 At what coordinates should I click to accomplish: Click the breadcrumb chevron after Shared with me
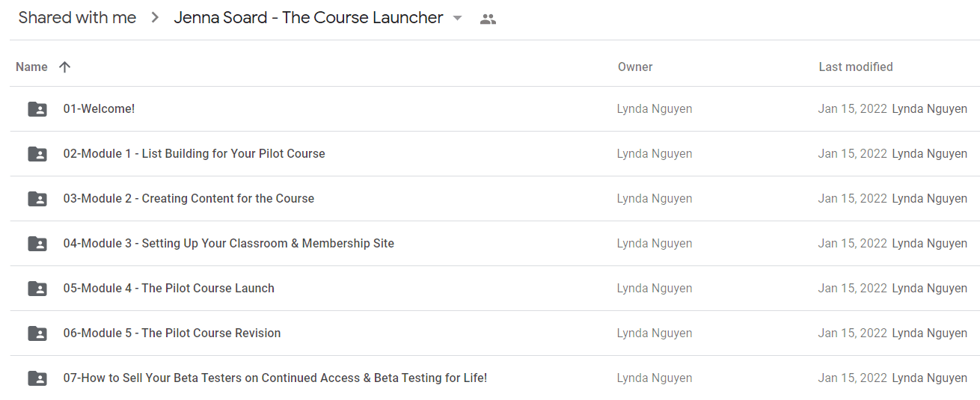pyautogui.click(x=155, y=18)
